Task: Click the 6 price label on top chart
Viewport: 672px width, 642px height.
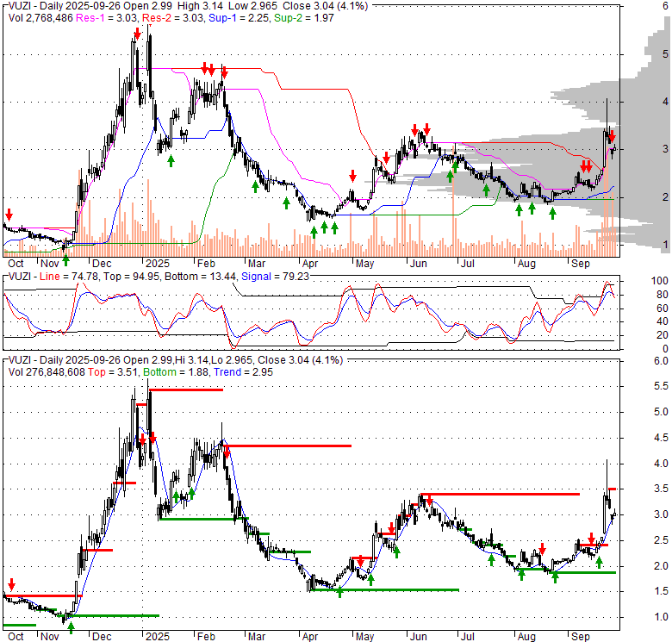Action: tap(665, 6)
